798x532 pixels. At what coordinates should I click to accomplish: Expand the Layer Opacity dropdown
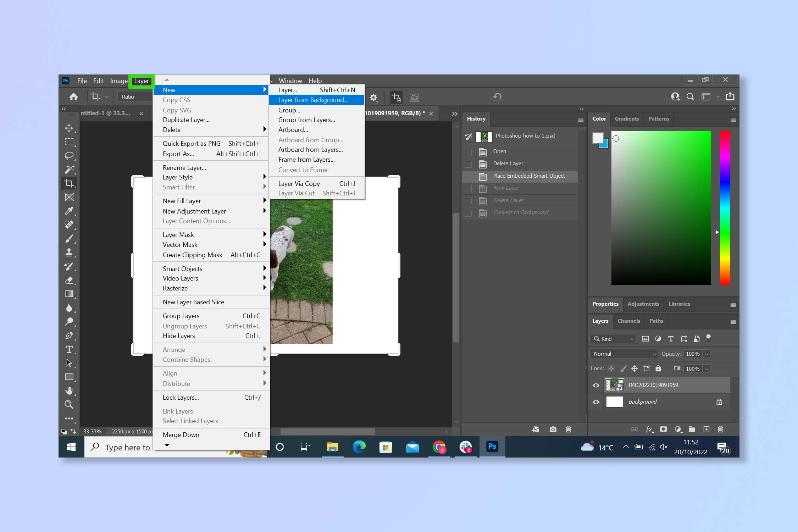[x=708, y=354]
